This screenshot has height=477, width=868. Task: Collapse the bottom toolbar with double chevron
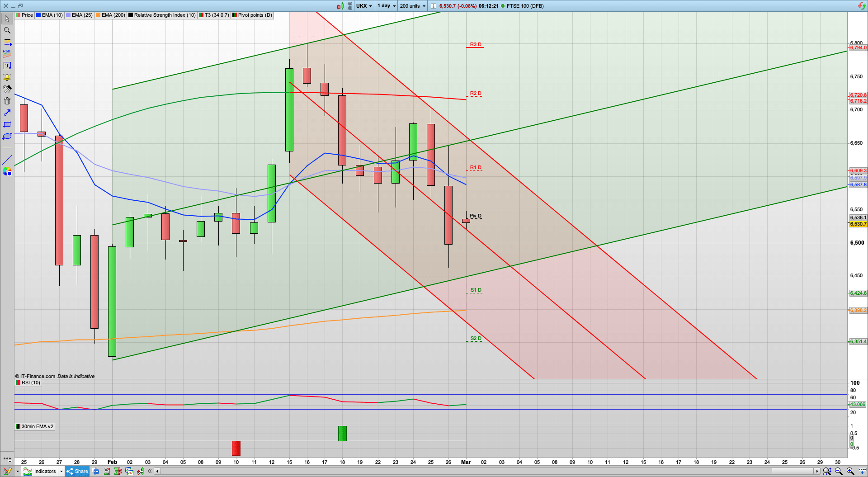click(150, 471)
